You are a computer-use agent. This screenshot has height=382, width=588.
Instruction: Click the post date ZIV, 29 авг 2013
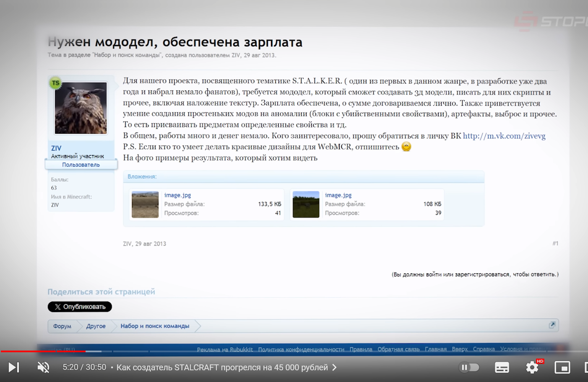144,244
